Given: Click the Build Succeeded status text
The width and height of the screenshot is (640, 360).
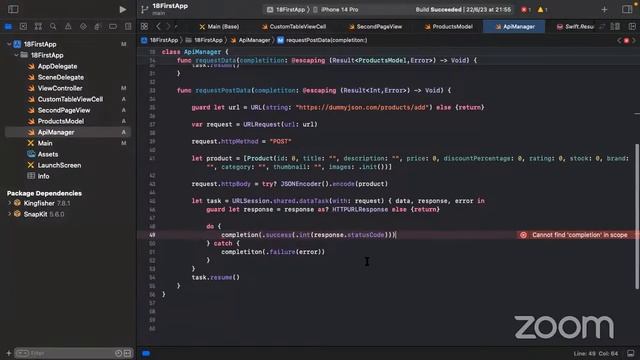Looking at the screenshot, I should pyautogui.click(x=463, y=9).
